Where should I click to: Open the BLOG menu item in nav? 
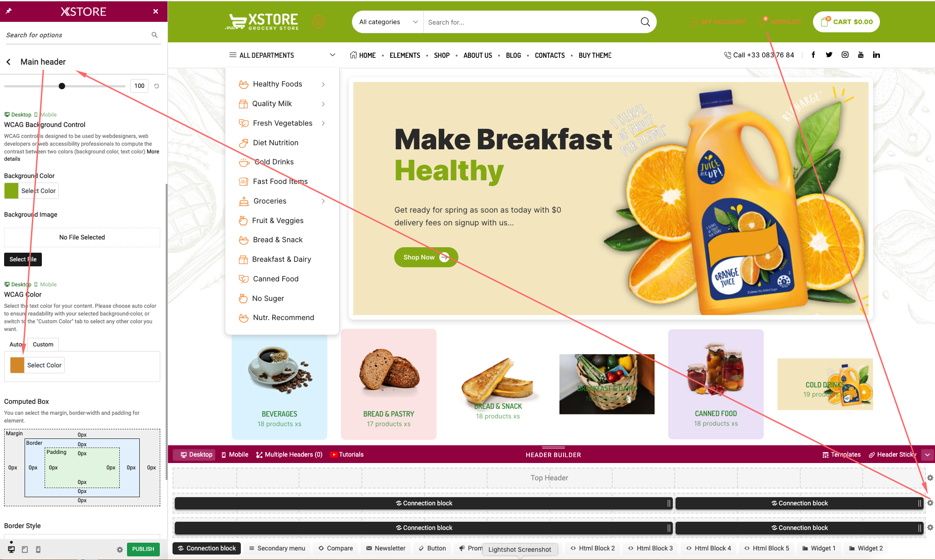(x=513, y=56)
